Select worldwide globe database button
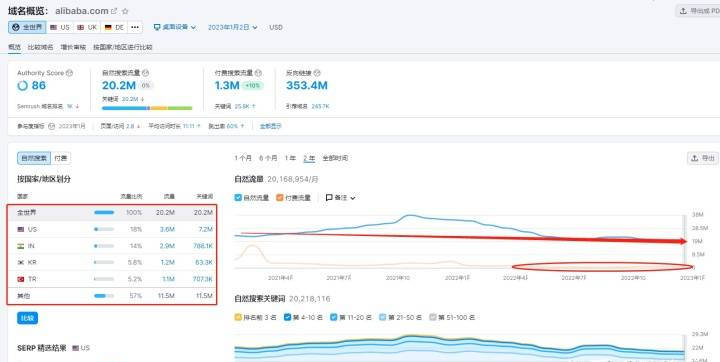Screen dimensions: 720x362 27,28
